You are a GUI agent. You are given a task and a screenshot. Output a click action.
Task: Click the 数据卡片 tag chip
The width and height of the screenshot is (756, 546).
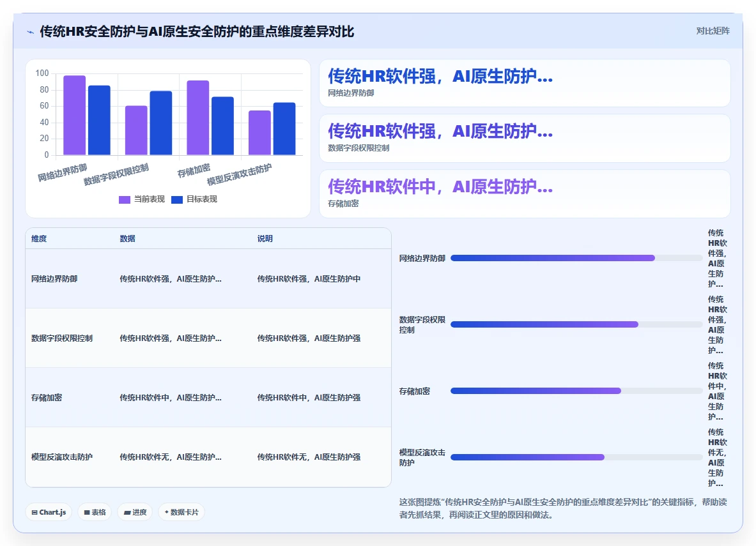click(x=181, y=512)
